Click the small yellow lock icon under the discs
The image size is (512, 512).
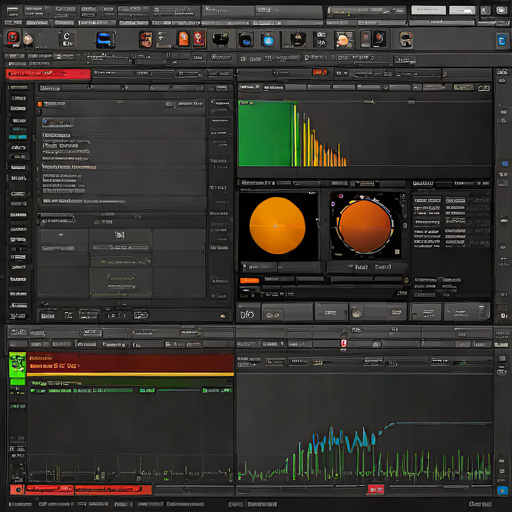[406, 280]
